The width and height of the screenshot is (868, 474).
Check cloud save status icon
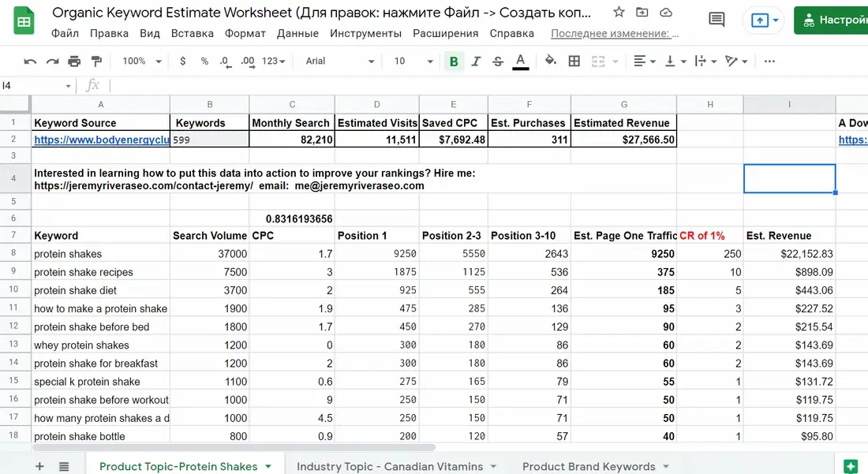tap(666, 12)
